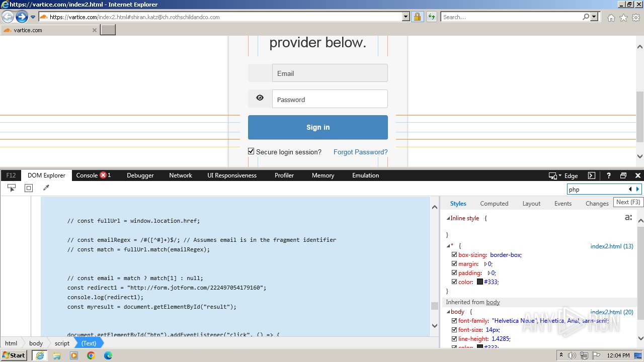
Task: Collapse the asterisk selector rule
Action: [448, 246]
